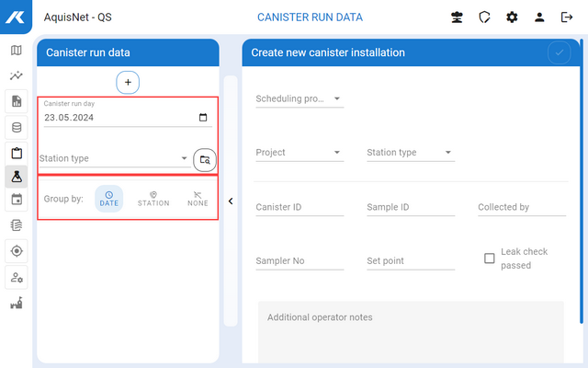Click the Canister ID input field

300,208
